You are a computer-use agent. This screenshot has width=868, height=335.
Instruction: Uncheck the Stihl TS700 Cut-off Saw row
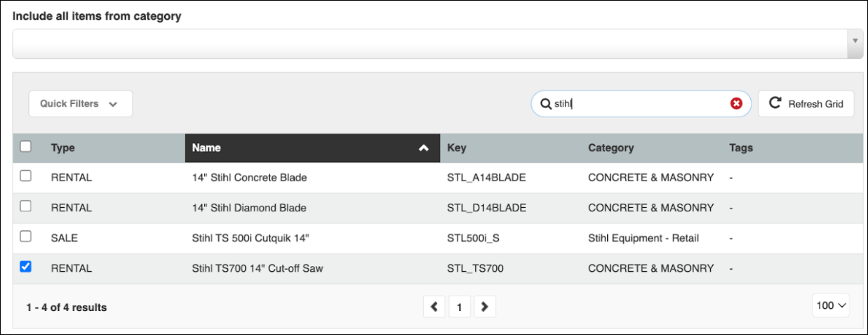click(26, 267)
